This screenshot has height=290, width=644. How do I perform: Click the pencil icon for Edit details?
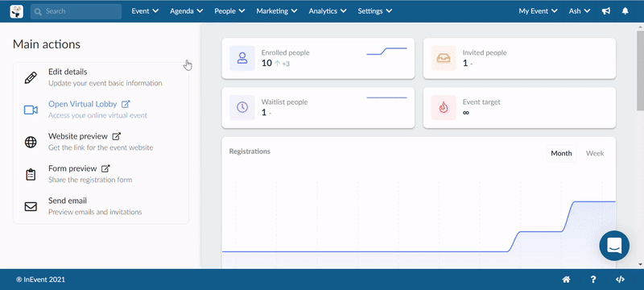point(31,77)
